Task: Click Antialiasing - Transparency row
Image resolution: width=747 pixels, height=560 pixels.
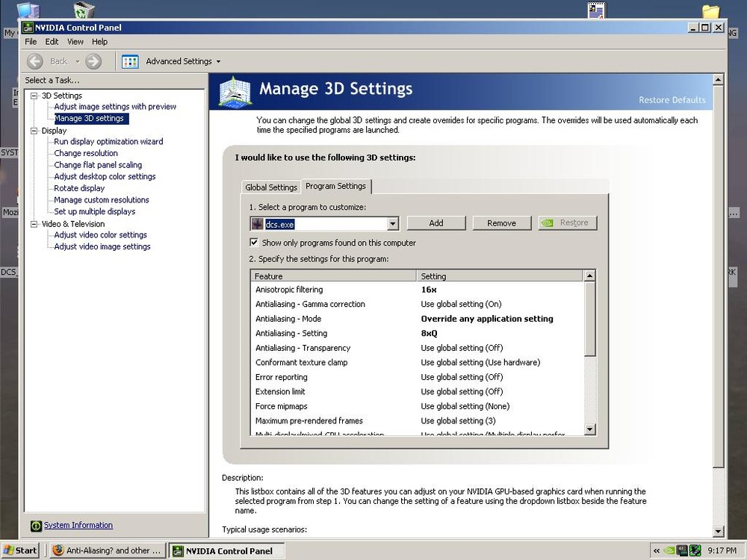Action: tap(417, 348)
